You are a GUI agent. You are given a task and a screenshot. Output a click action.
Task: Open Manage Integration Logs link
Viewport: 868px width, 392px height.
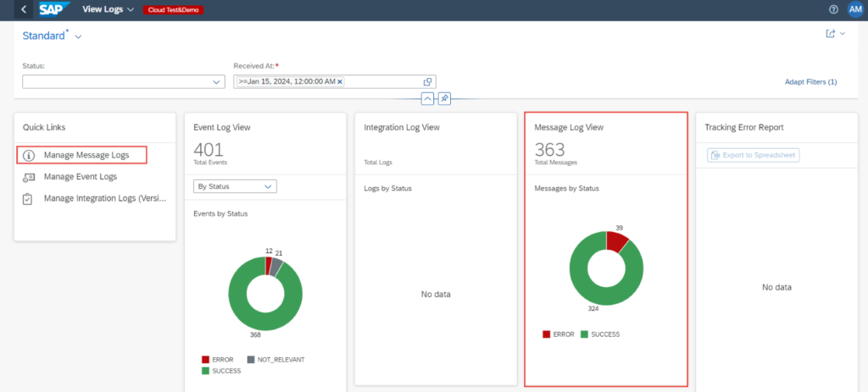(105, 198)
